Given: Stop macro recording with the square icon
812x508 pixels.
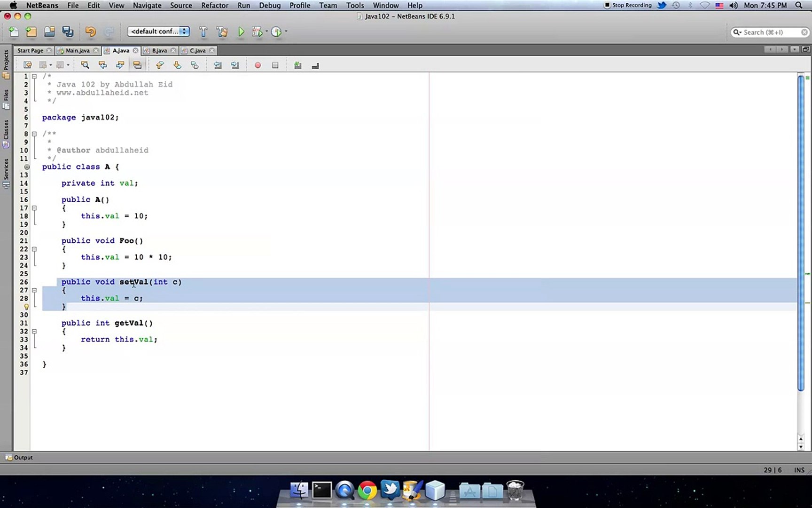Looking at the screenshot, I should tap(275, 65).
